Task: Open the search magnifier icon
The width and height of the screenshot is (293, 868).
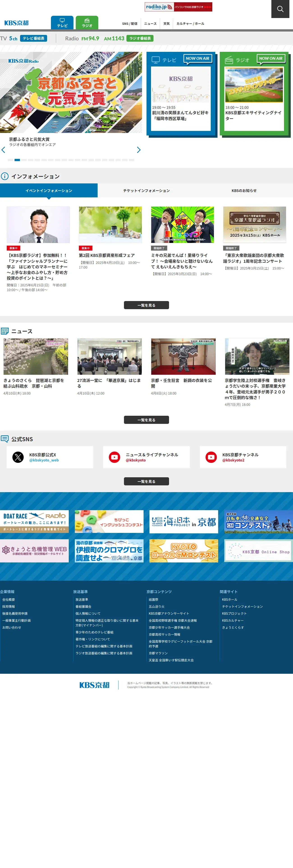Action: coord(280,9)
